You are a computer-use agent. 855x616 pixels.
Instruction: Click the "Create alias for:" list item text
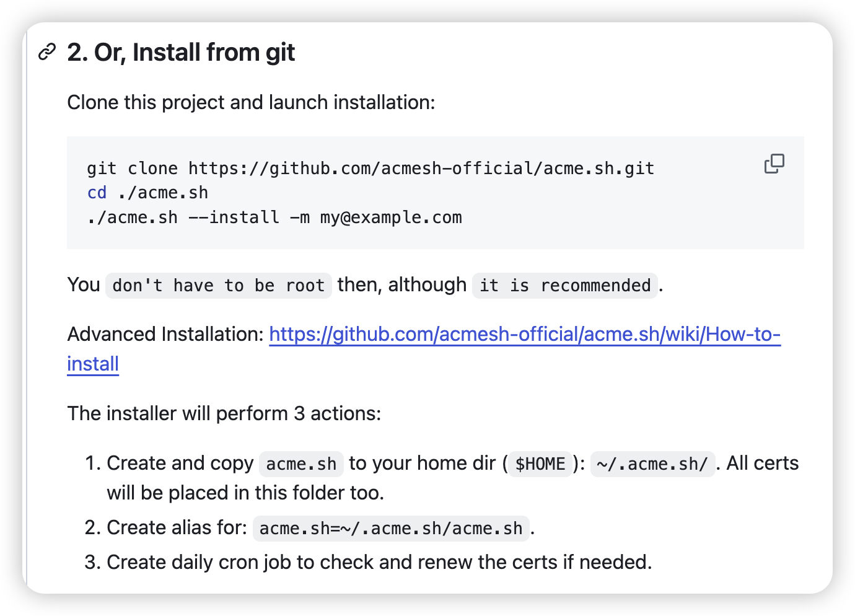(177, 527)
